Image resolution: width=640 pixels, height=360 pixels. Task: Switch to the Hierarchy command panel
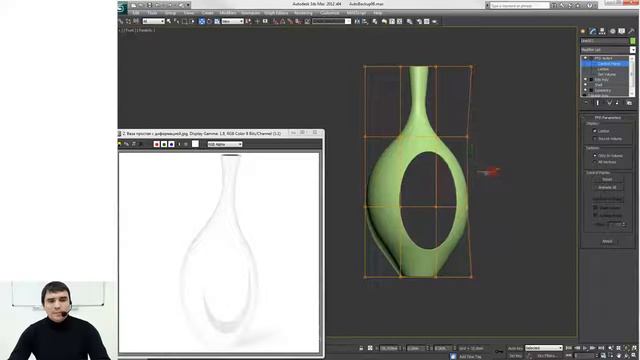pos(602,31)
